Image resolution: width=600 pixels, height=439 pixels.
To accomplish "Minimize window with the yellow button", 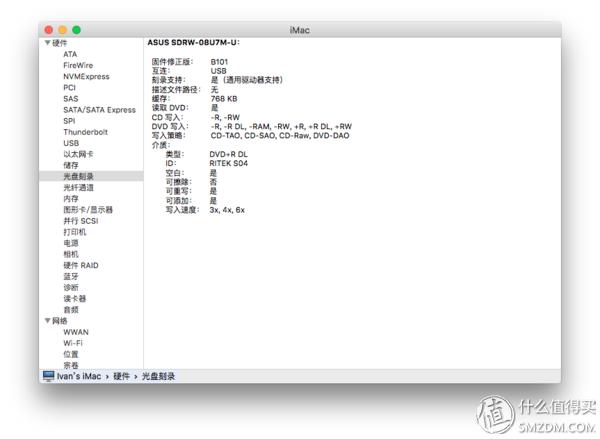I will coord(63,30).
